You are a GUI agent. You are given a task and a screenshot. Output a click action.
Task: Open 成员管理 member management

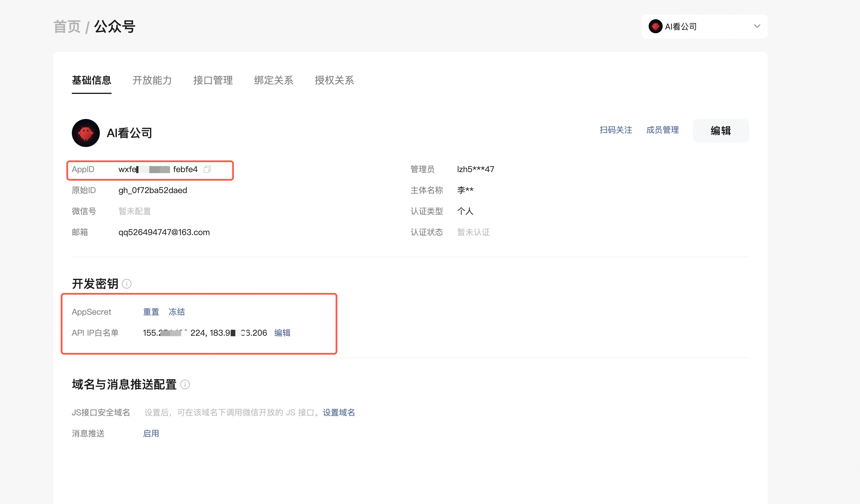[x=662, y=130]
